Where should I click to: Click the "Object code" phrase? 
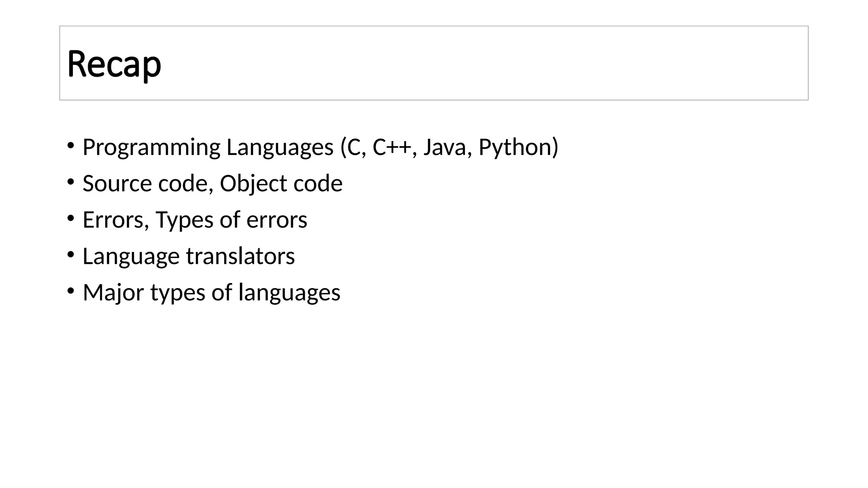(281, 184)
